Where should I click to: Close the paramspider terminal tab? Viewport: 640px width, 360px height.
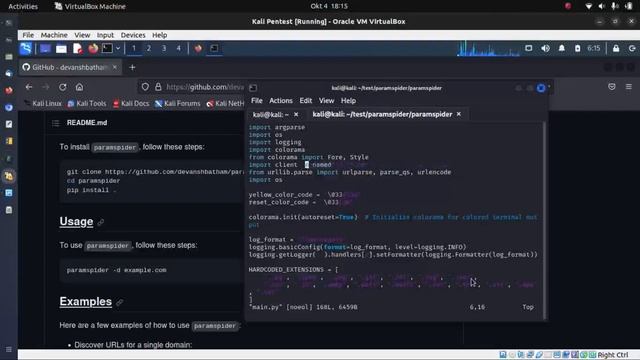[x=459, y=114]
